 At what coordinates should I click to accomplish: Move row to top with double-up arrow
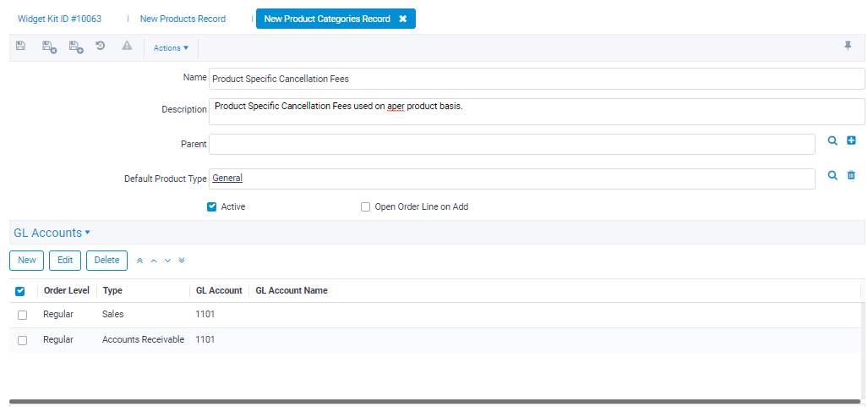tap(140, 261)
